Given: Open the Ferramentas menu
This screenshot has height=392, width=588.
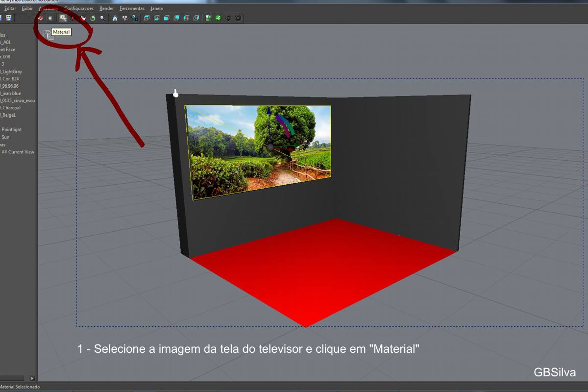Looking at the screenshot, I should (x=132, y=8).
